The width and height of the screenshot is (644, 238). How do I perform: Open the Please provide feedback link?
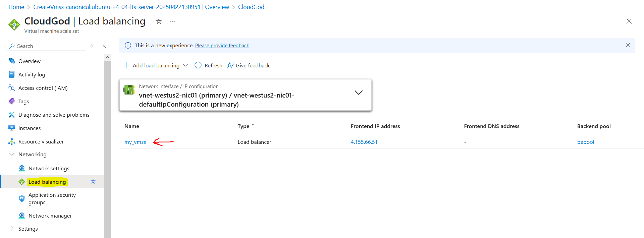(x=222, y=46)
